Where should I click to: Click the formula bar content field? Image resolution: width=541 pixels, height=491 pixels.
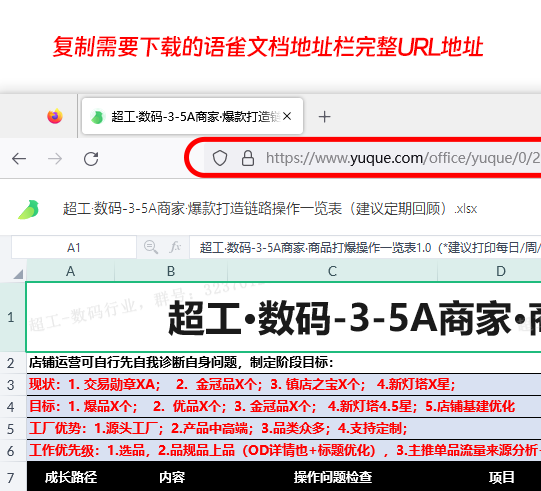(365, 247)
